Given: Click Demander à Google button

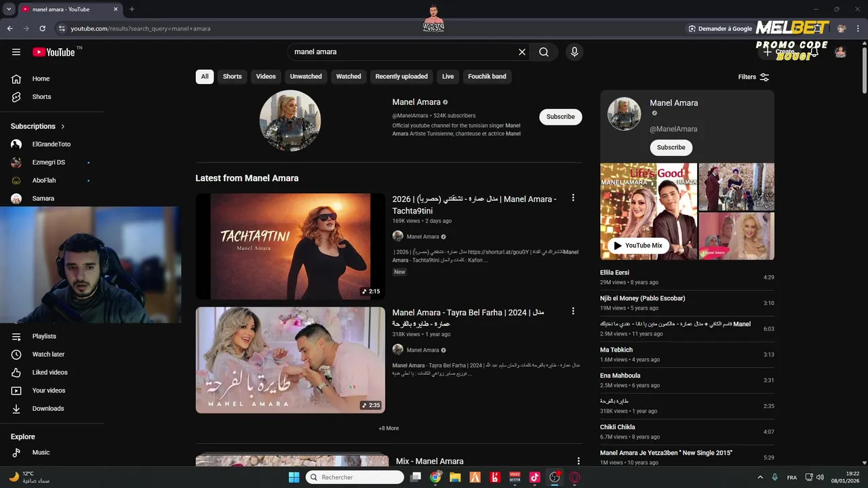Looking at the screenshot, I should [x=720, y=28].
